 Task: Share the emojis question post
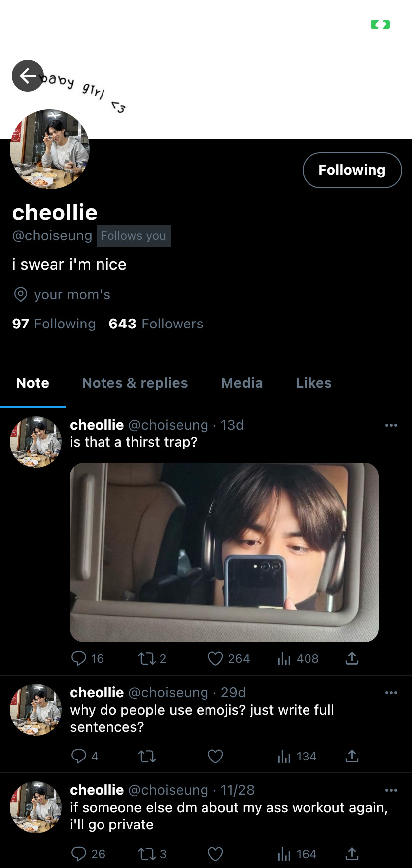[352, 757]
